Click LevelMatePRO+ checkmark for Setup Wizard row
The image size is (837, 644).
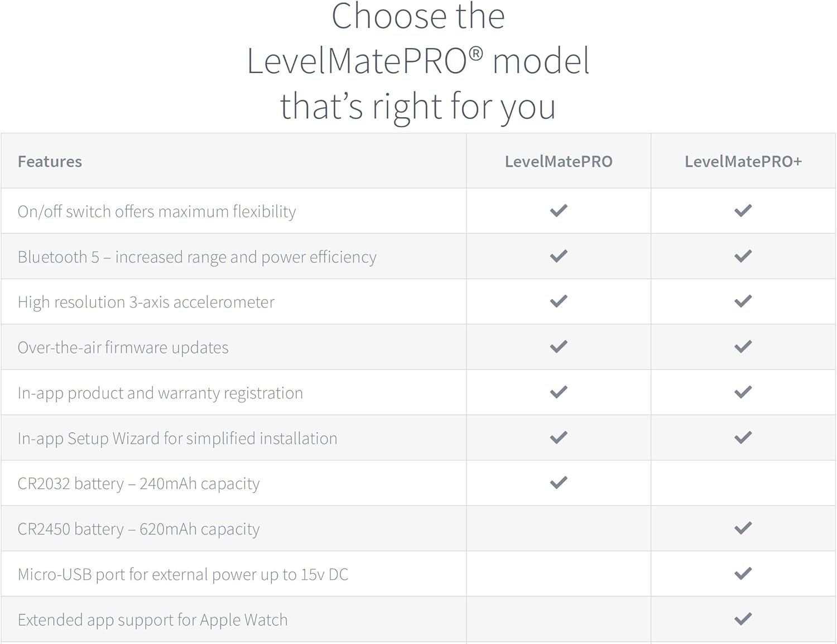point(743,438)
